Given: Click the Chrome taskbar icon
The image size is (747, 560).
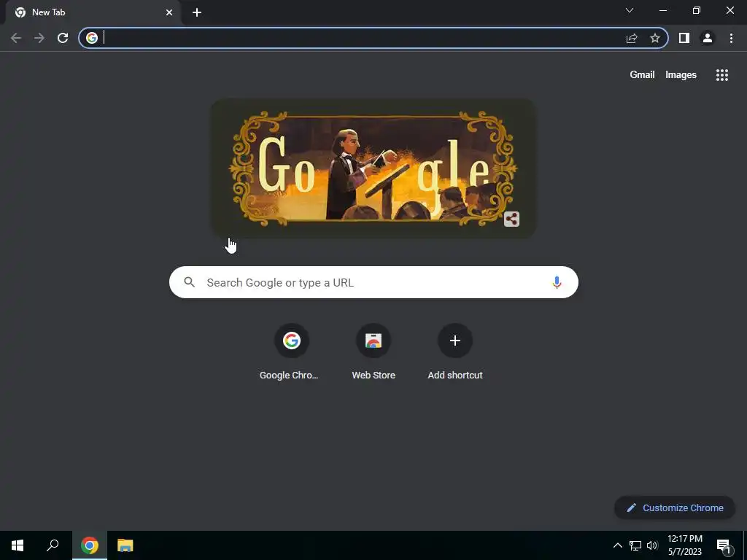Looking at the screenshot, I should coord(90,545).
